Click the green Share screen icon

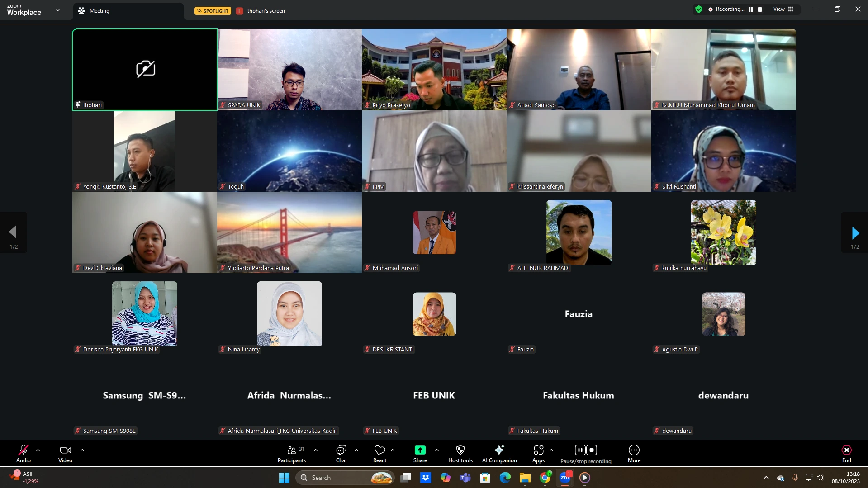[x=420, y=450]
